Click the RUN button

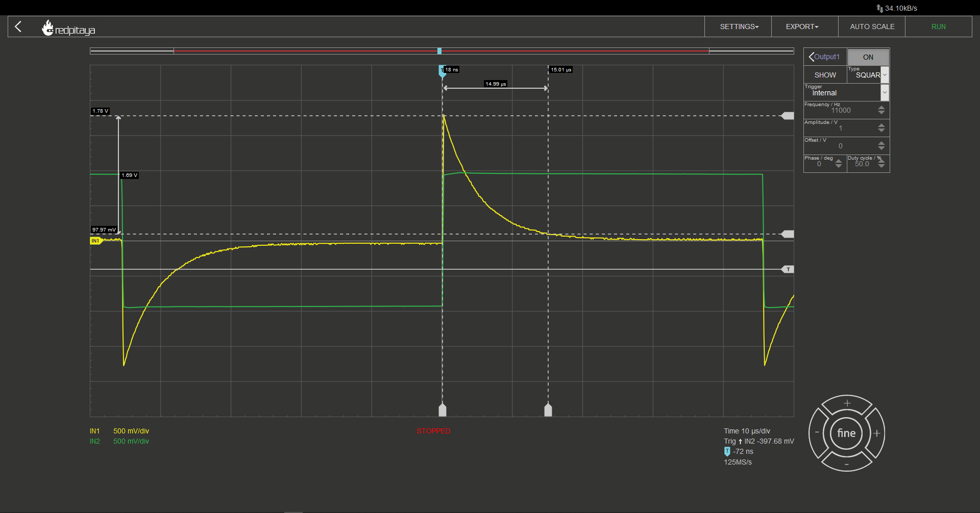(x=938, y=27)
